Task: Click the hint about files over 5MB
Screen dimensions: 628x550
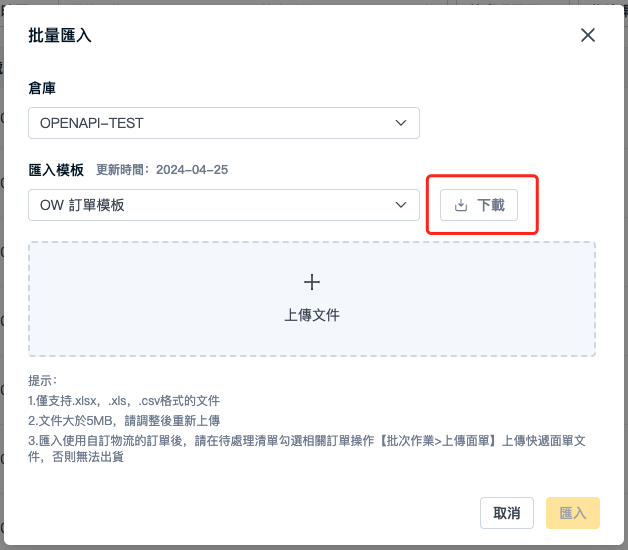Action: pyautogui.click(x=124, y=421)
